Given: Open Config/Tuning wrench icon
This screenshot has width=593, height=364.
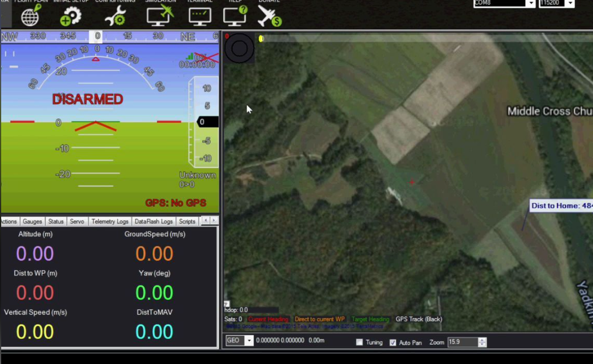Looking at the screenshot, I should coord(115,16).
